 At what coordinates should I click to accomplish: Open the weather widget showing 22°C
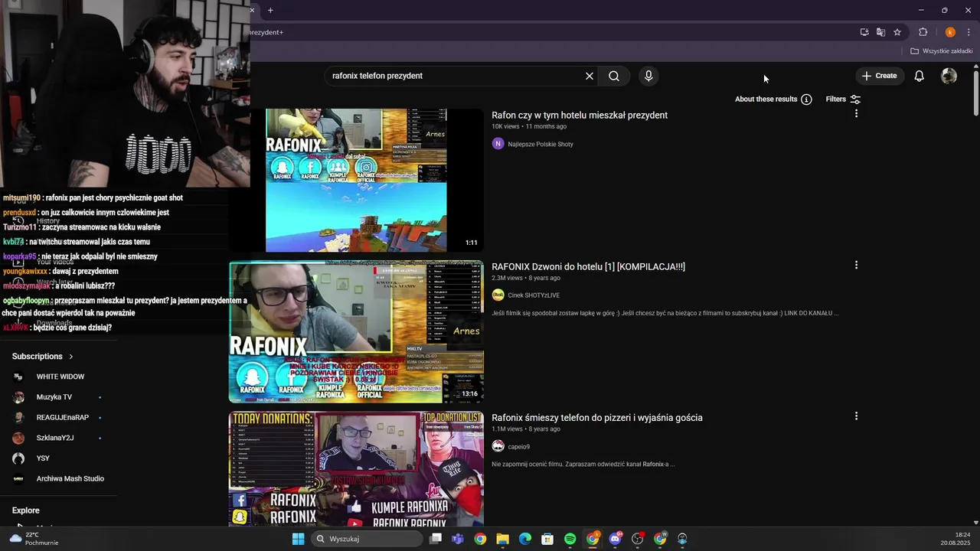click(x=34, y=539)
